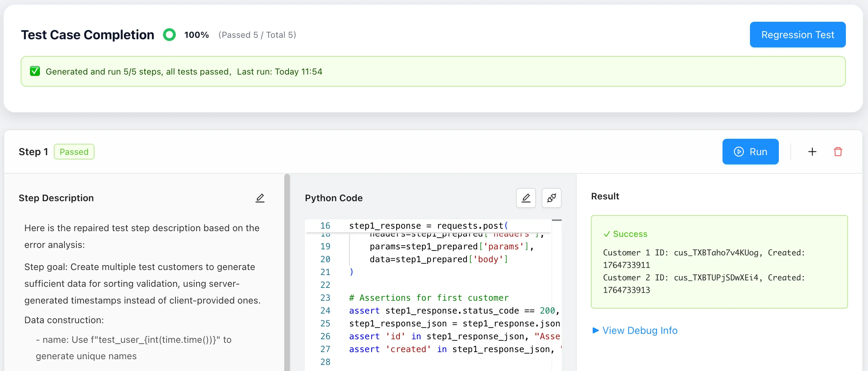Click the checkmark icon in the success banner
868x371 pixels.
[x=35, y=71]
